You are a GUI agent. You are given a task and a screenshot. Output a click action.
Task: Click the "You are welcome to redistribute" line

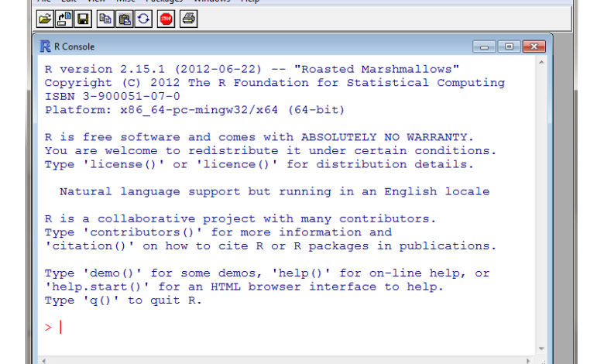coord(270,150)
